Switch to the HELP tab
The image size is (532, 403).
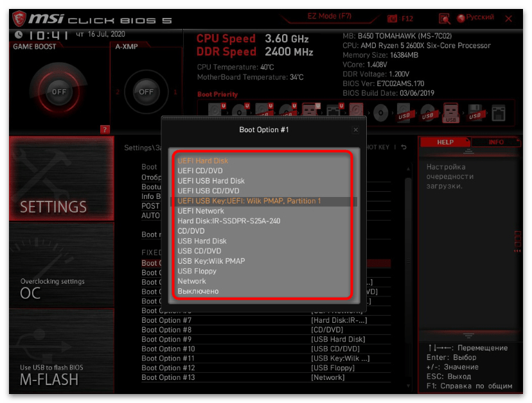coord(445,142)
